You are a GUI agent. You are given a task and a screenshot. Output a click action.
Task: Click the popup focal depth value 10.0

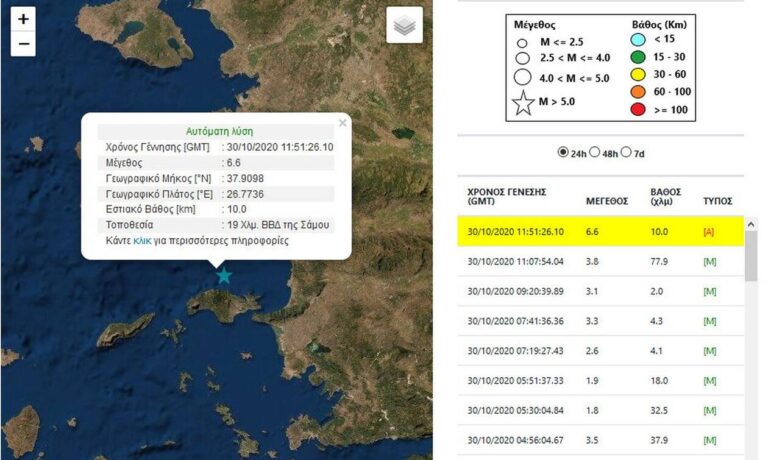(x=237, y=209)
